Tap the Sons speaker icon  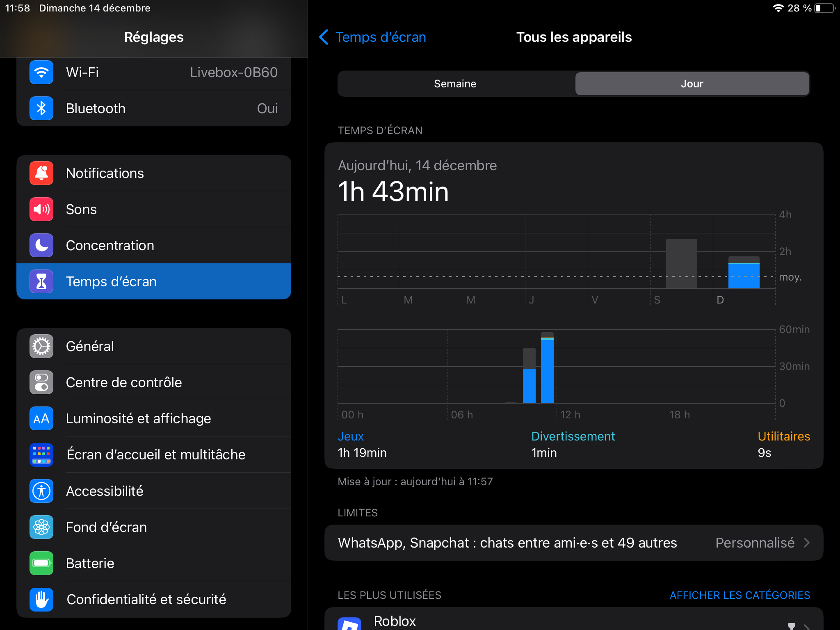click(x=41, y=210)
